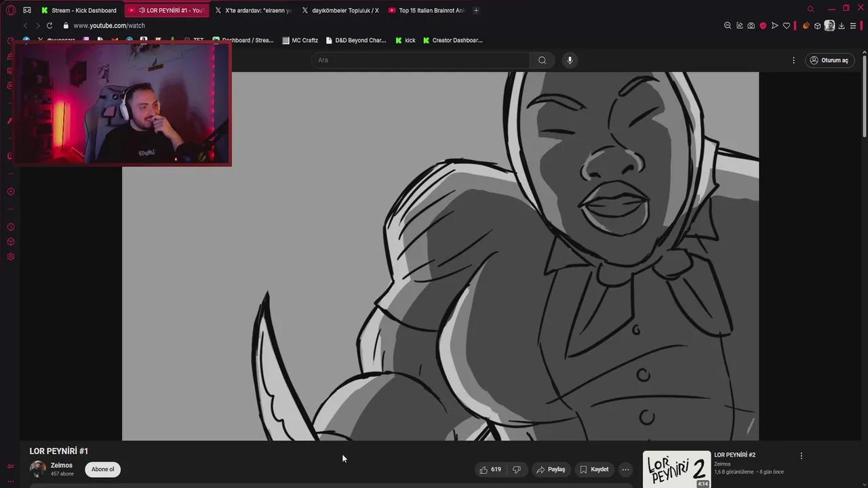Focus the Ara search field
Image resolution: width=868 pixels, height=488 pixels.
[420, 60]
